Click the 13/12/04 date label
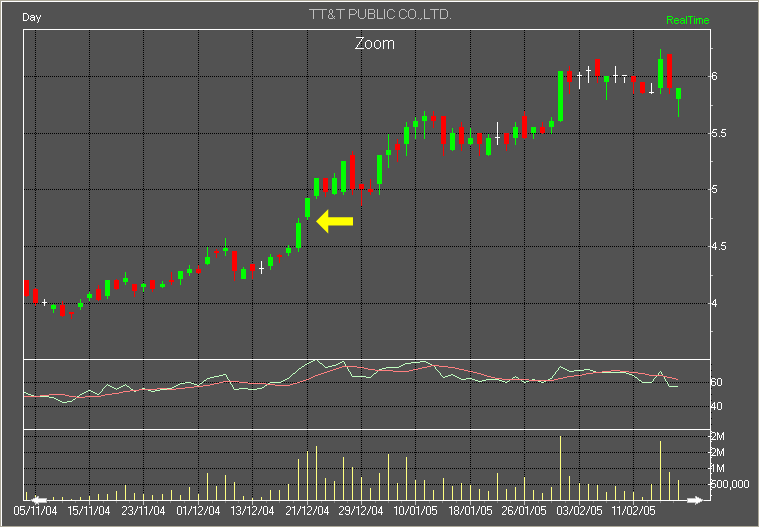 [252, 511]
